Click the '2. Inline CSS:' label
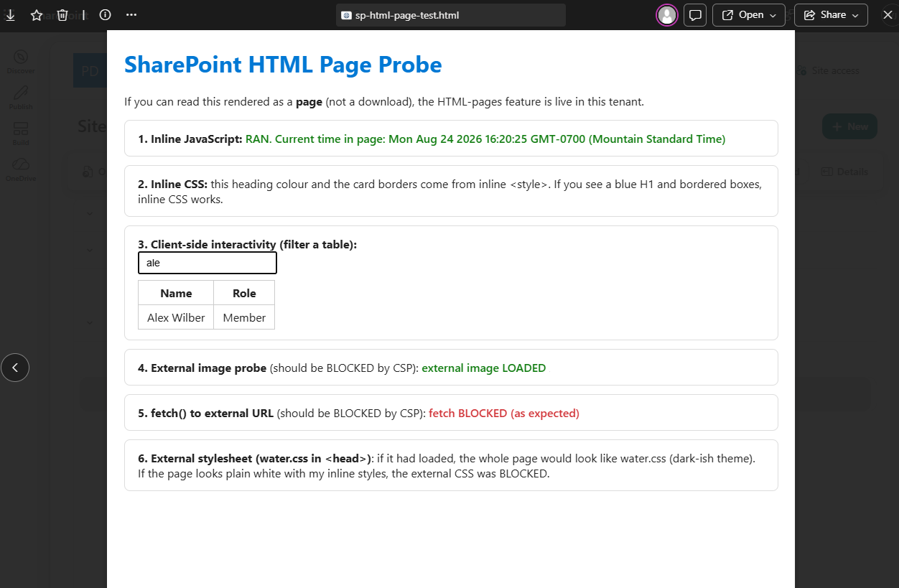 pyautogui.click(x=172, y=184)
